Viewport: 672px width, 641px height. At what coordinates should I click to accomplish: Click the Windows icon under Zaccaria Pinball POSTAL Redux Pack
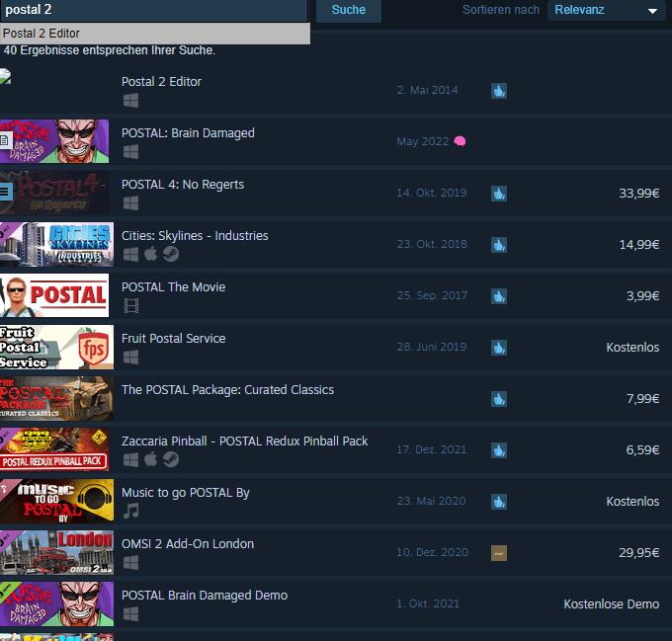click(x=130, y=460)
